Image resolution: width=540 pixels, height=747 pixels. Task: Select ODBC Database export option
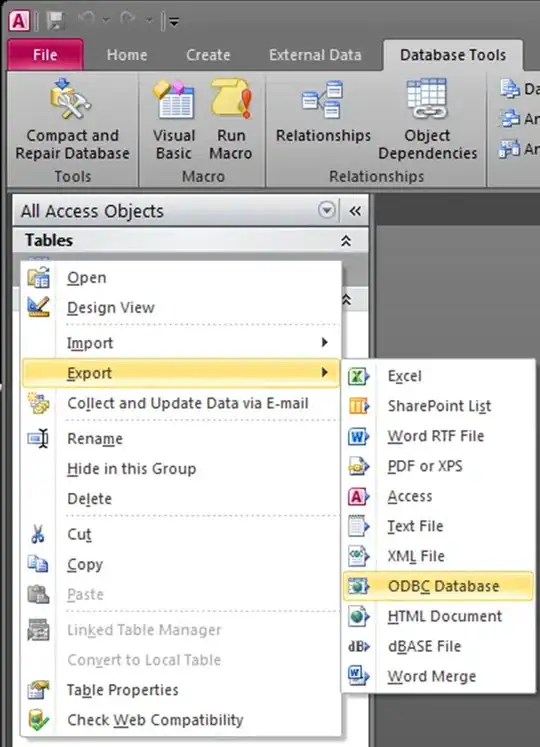point(438,586)
